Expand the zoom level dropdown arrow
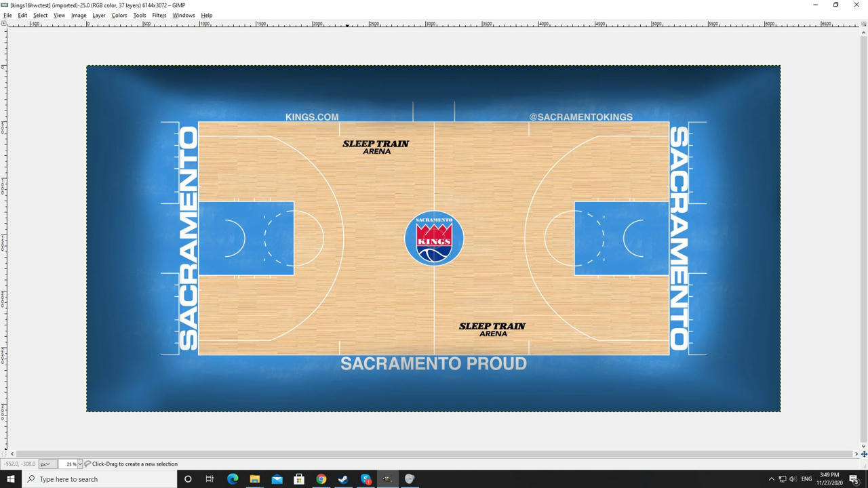The image size is (868, 488). (80, 464)
